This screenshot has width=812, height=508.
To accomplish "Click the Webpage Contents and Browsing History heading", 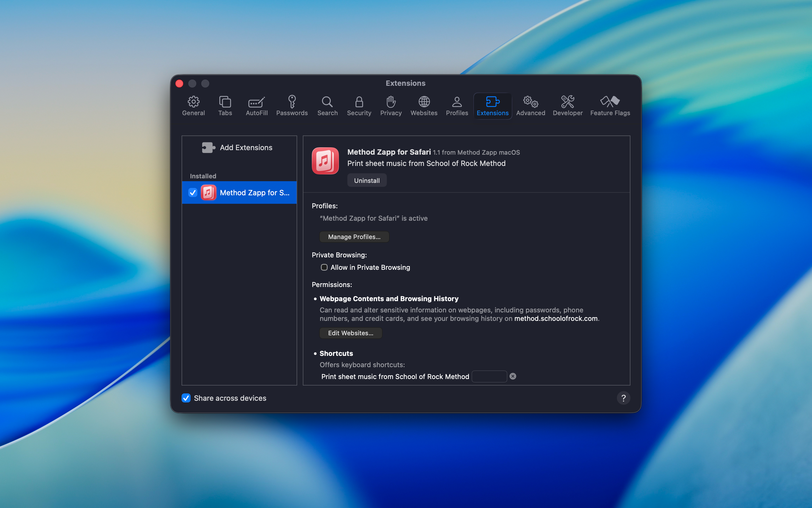I will click(389, 299).
